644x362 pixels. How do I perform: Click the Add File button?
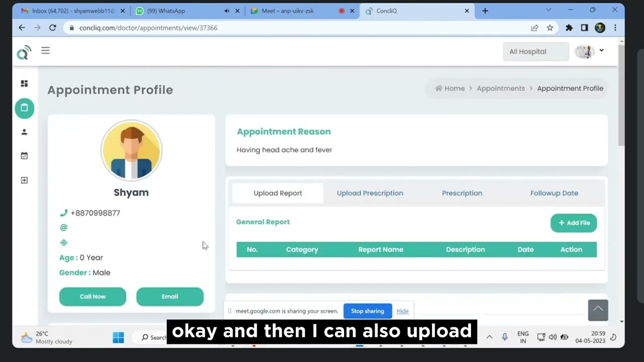coord(574,223)
